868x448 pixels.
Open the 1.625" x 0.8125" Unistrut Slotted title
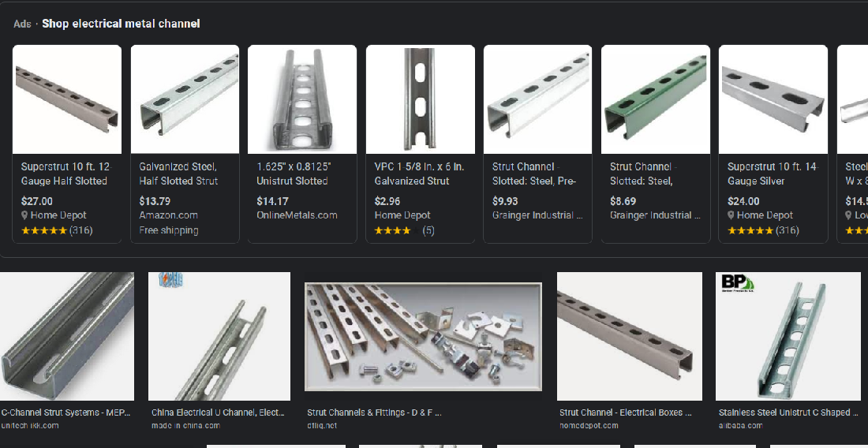tap(294, 174)
